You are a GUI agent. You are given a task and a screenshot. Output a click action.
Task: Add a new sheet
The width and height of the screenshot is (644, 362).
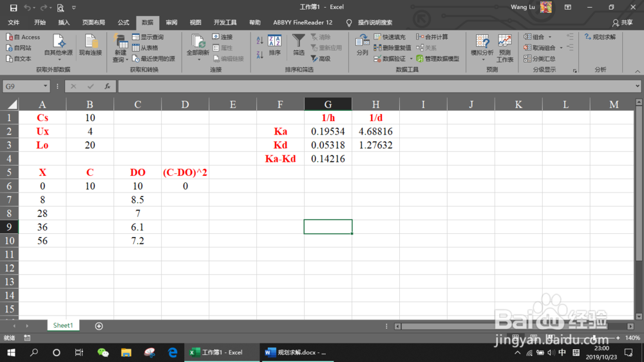[x=99, y=326]
